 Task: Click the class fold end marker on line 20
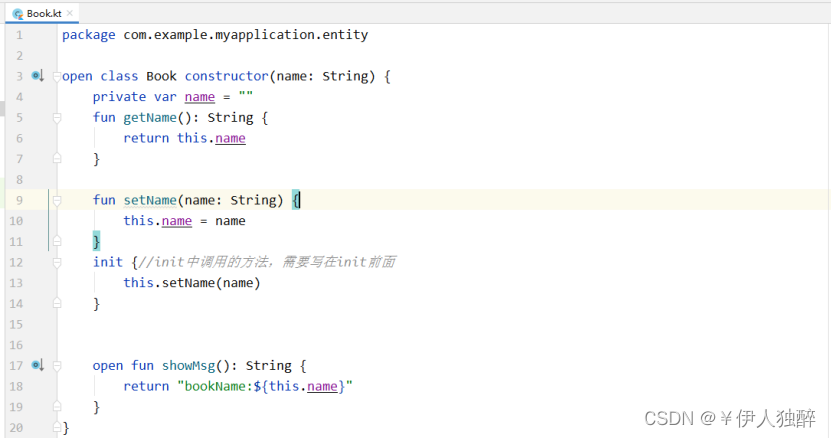coord(57,427)
